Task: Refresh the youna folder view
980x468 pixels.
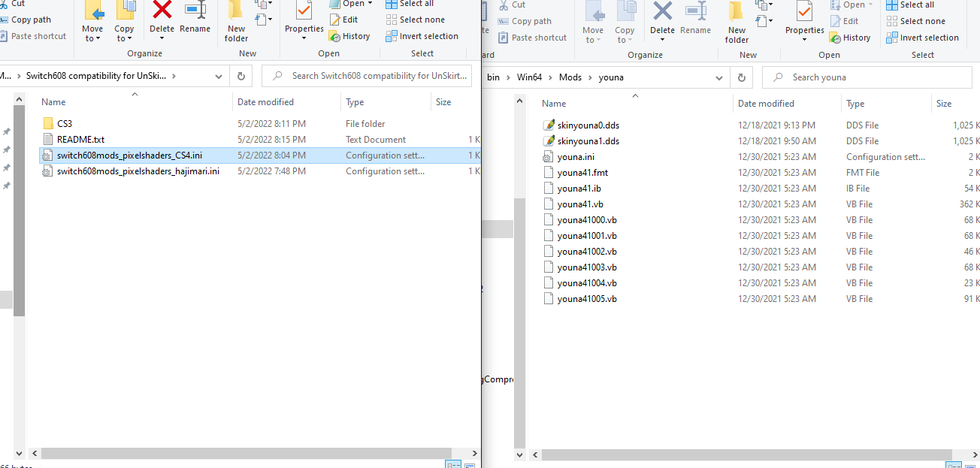Action: (741, 77)
